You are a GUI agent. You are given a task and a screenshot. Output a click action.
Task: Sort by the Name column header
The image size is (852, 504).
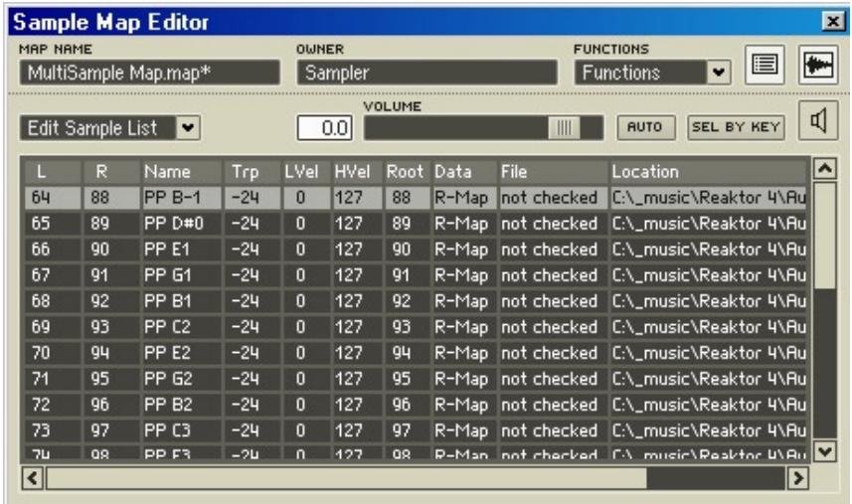click(x=181, y=172)
